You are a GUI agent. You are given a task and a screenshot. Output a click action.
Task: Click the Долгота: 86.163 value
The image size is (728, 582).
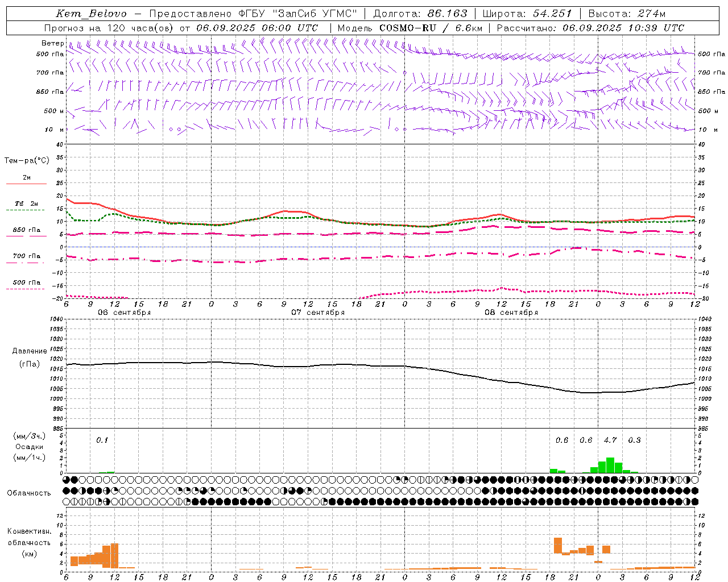pos(420,14)
